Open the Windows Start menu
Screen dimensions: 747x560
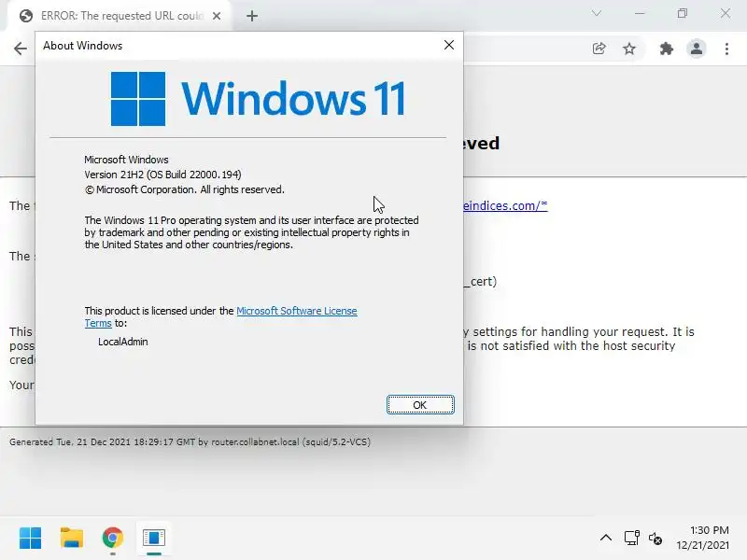[x=31, y=539]
